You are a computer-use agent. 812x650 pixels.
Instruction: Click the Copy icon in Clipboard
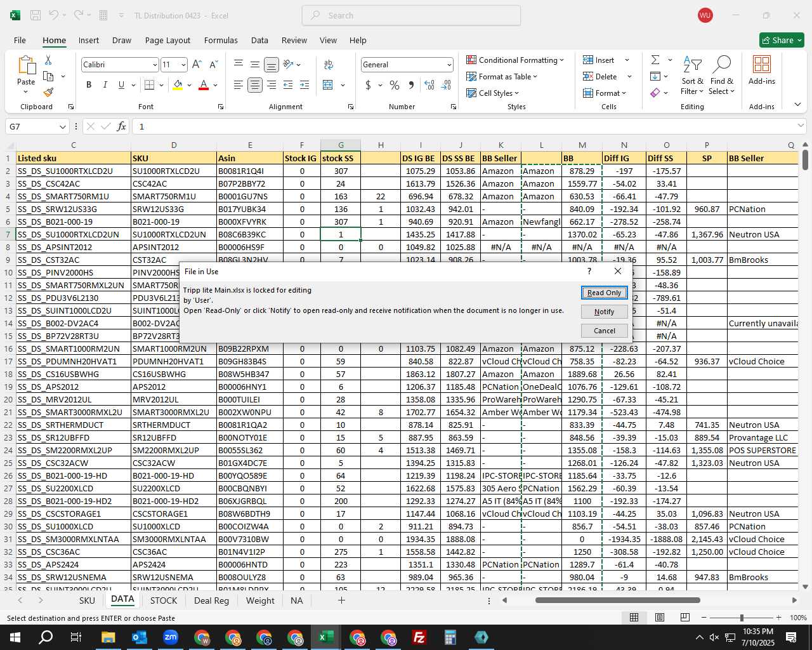click(x=48, y=76)
